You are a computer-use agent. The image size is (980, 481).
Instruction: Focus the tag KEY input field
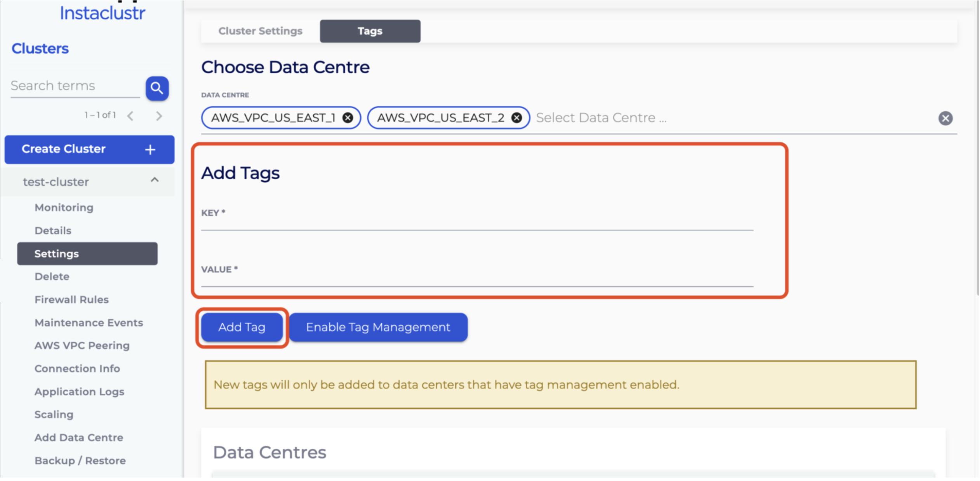click(x=477, y=223)
